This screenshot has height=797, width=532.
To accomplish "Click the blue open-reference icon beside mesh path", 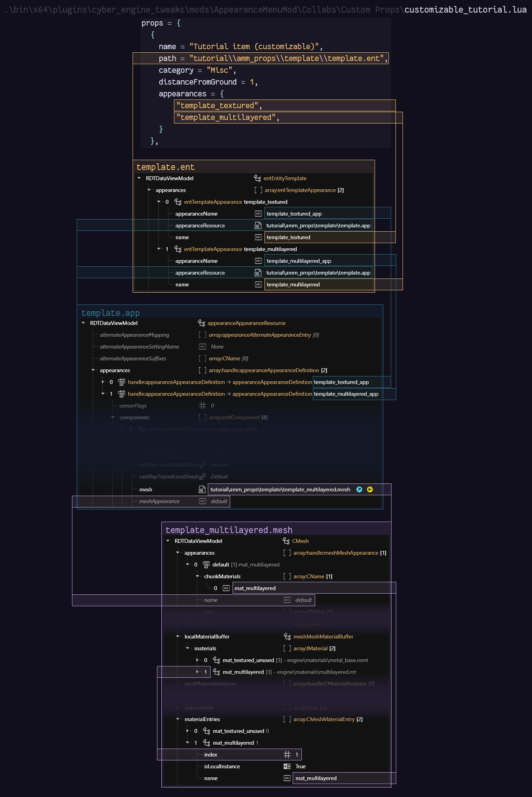I will 359,489.
